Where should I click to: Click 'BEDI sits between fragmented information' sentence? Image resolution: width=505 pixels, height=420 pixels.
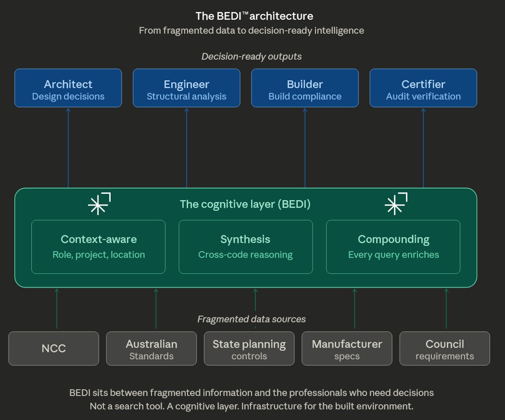pos(252,393)
